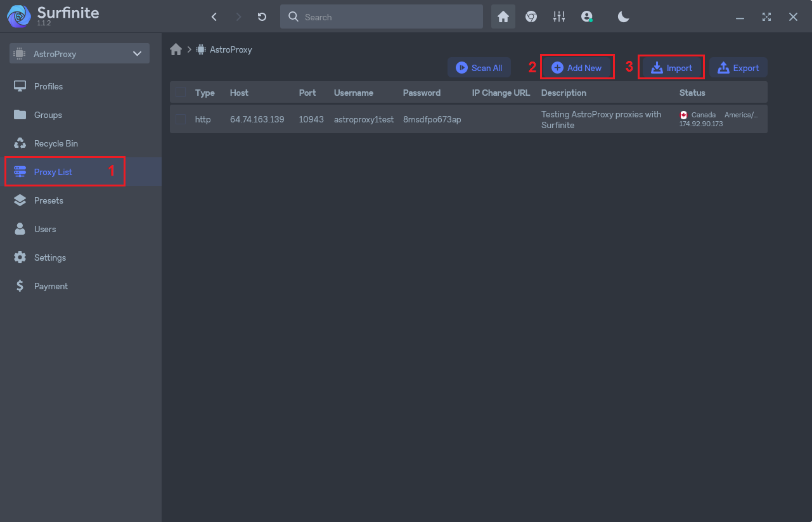Click the Scan All button

[x=479, y=68]
